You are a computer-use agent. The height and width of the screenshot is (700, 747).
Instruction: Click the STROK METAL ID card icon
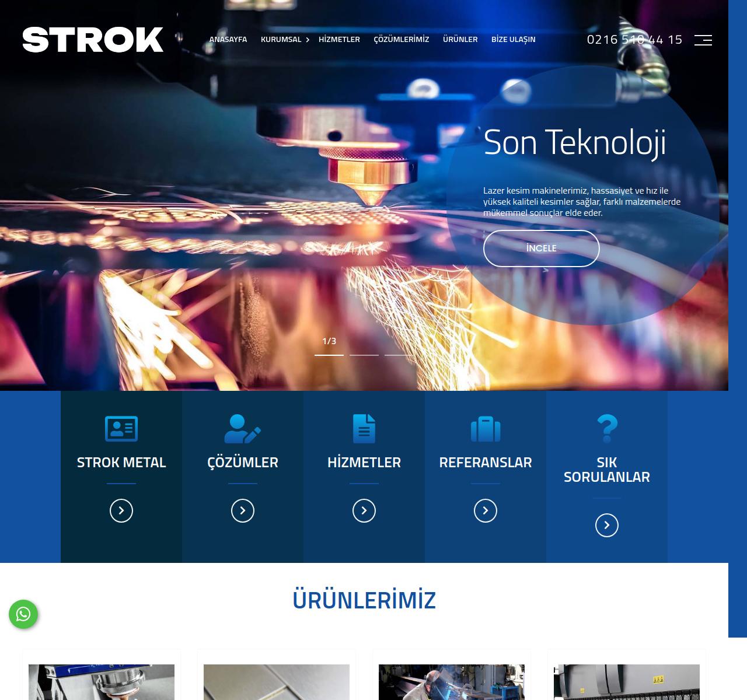tap(121, 429)
